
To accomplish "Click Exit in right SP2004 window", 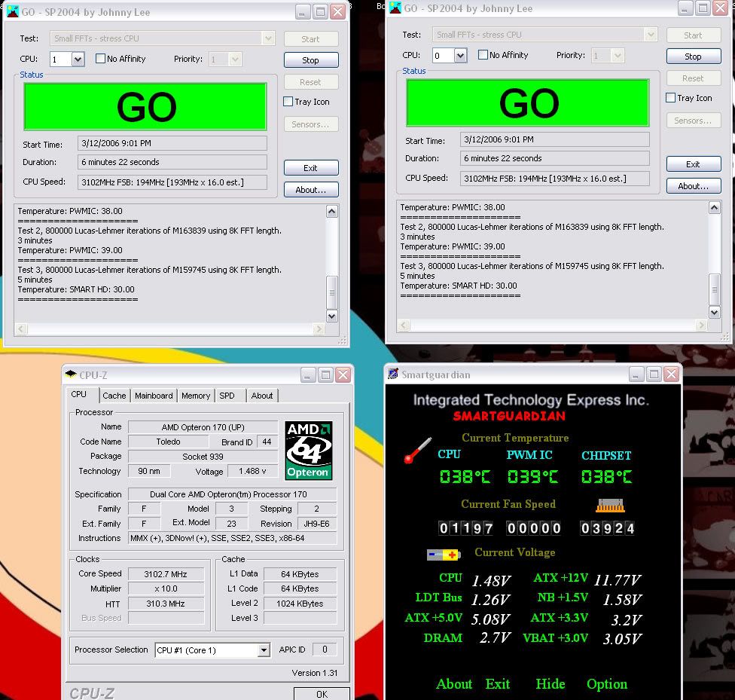I will point(693,164).
